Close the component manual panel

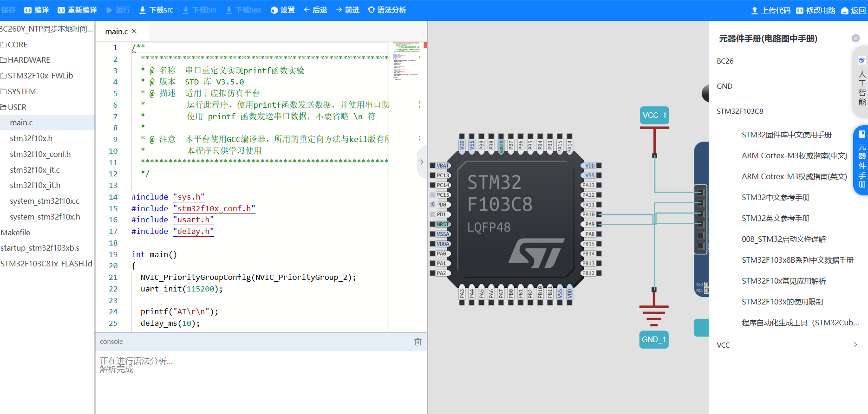(855, 39)
